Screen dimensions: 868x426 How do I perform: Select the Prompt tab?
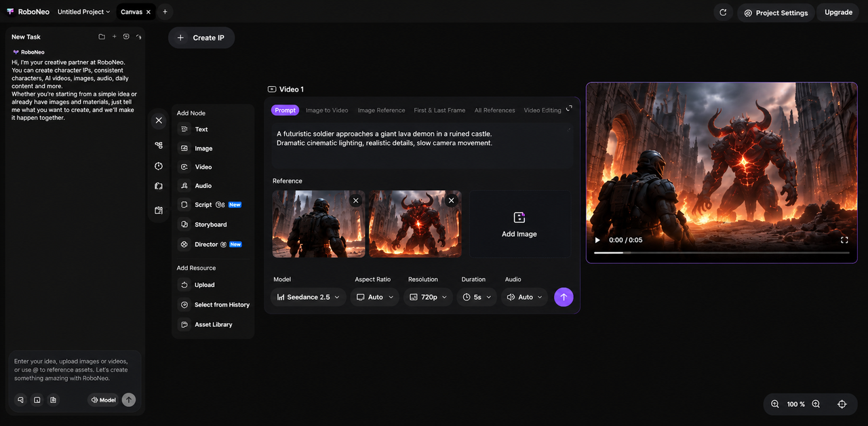tap(285, 110)
